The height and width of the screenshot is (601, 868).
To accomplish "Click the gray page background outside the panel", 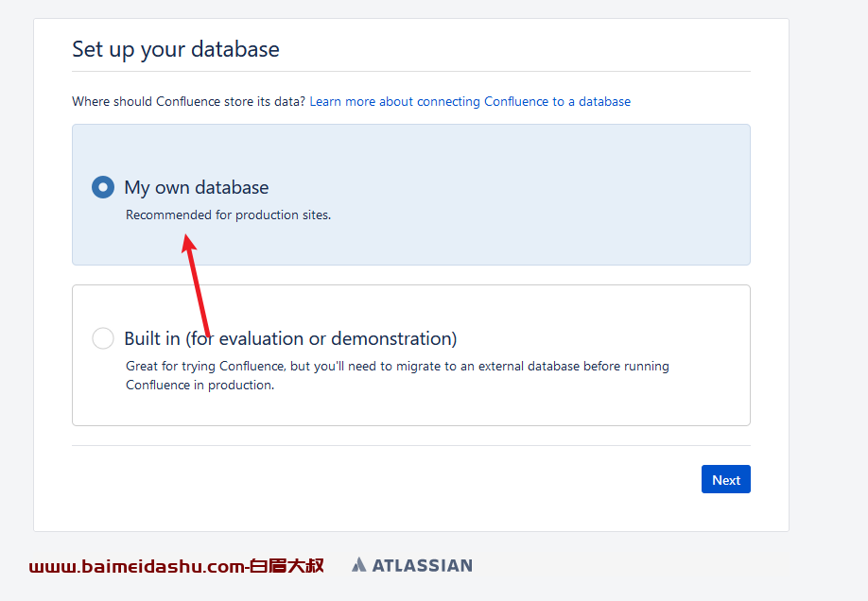I will [828, 277].
